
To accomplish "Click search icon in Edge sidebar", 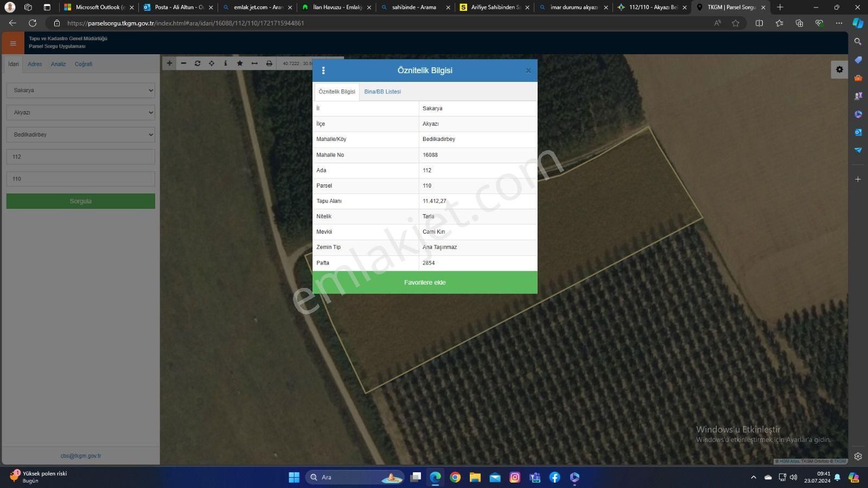I will (x=858, y=42).
